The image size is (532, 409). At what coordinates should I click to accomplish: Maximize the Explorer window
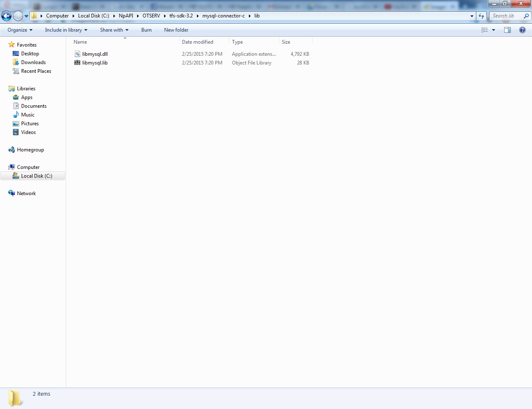(505, 4)
